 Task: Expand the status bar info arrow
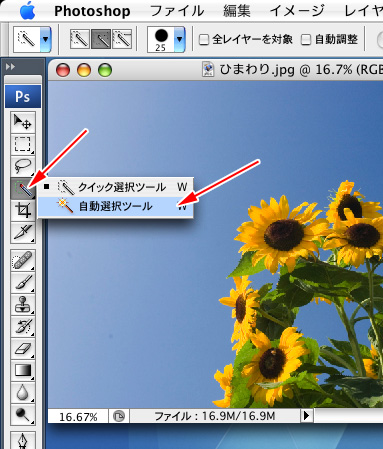pyautogui.click(x=307, y=416)
